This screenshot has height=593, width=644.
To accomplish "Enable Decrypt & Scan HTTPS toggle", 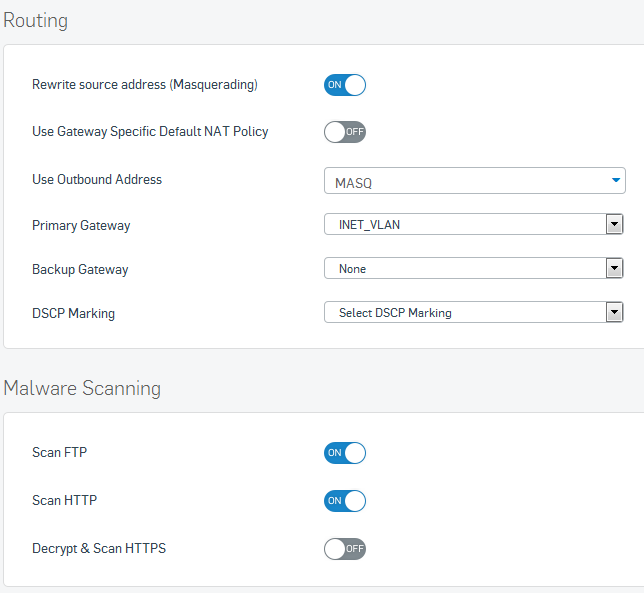I will click(345, 549).
